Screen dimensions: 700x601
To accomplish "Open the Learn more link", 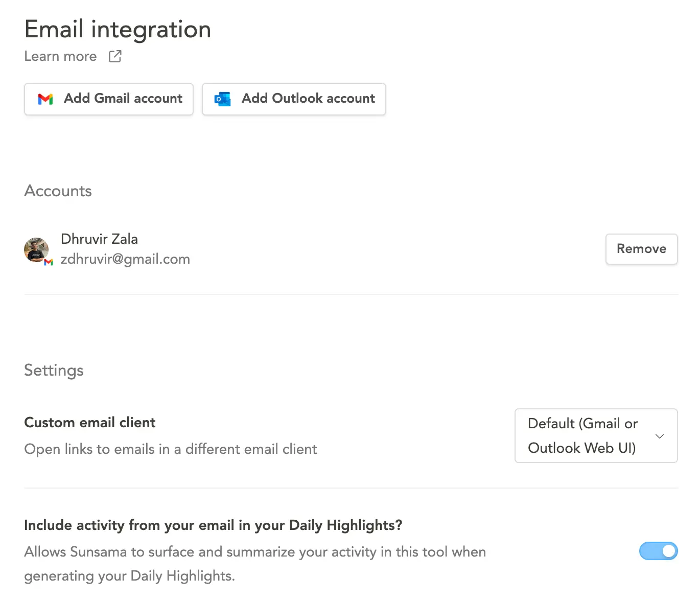I will 60,56.
